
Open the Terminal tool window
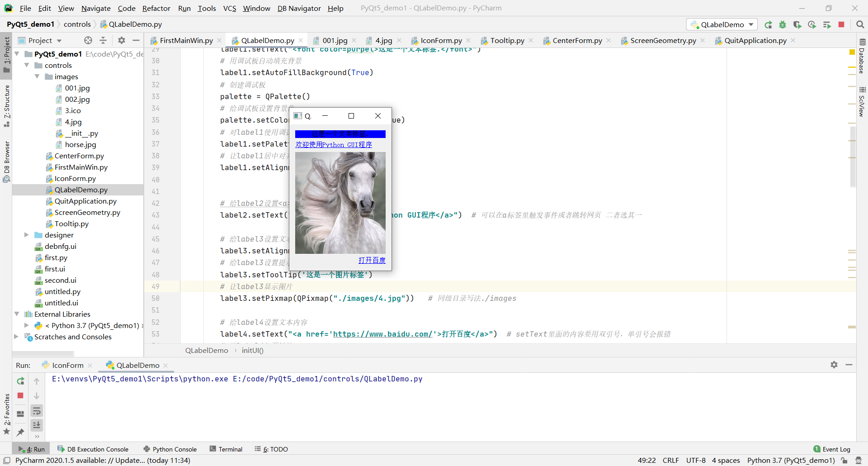(226, 449)
